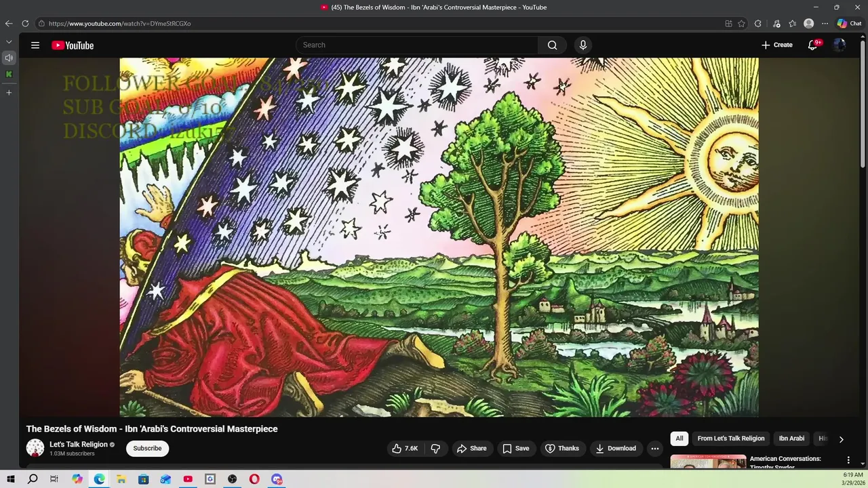Select the All filter chip
This screenshot has height=488, width=868.
pos(679,439)
